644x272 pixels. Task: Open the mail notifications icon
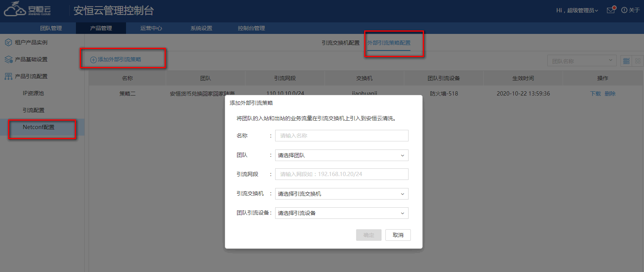[x=611, y=10]
